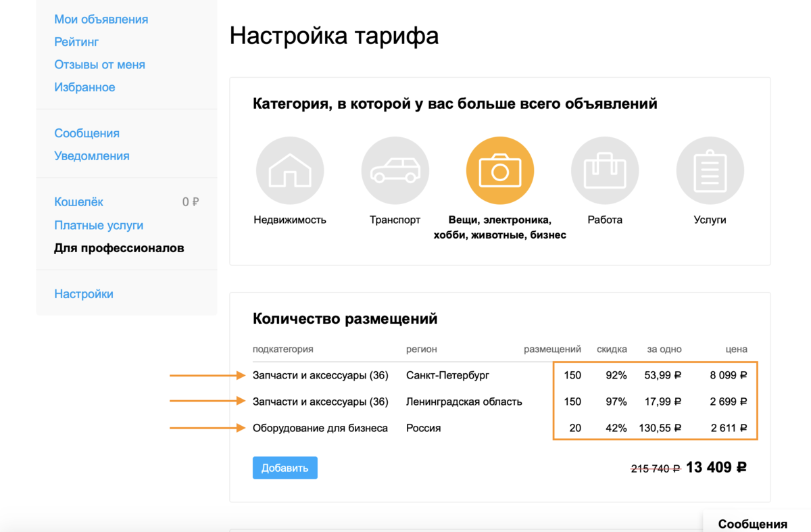Image resolution: width=811 pixels, height=532 pixels.
Task: Open Настройки at the sidebar bottom
Action: coord(84,293)
